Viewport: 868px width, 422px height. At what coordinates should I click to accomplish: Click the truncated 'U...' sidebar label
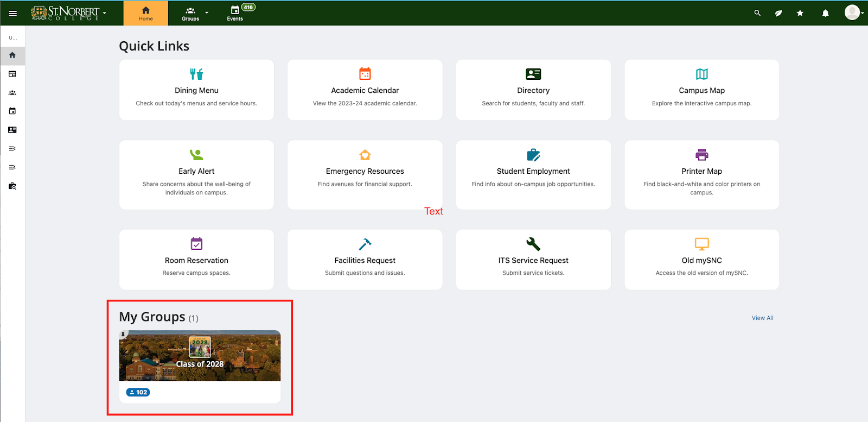point(12,38)
